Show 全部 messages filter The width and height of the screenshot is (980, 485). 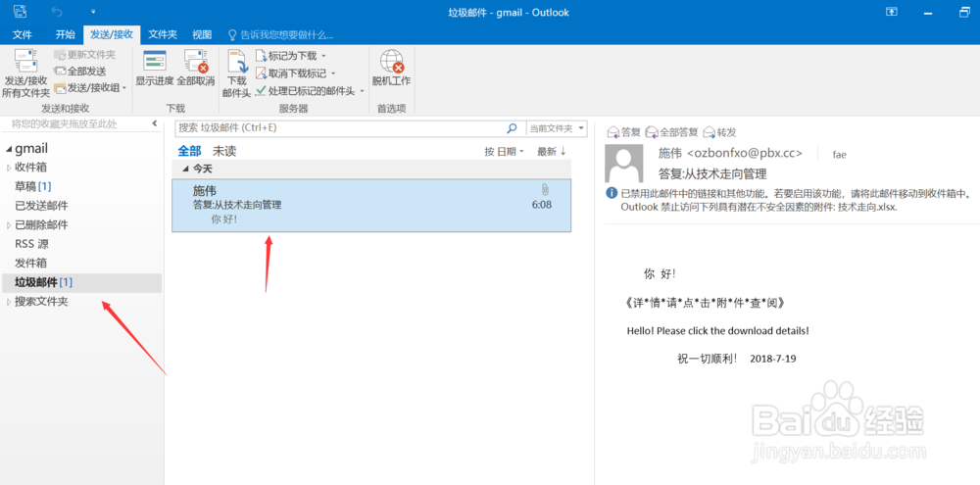189,151
